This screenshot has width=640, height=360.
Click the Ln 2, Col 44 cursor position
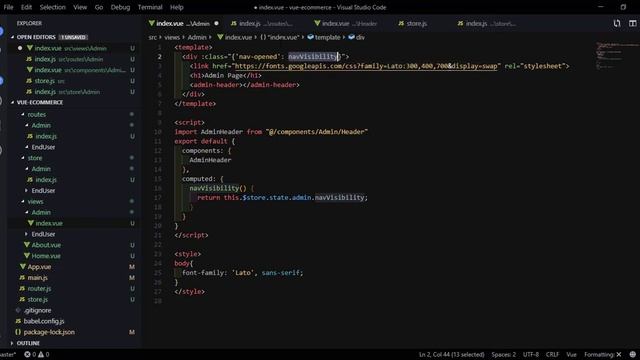pos(451,354)
